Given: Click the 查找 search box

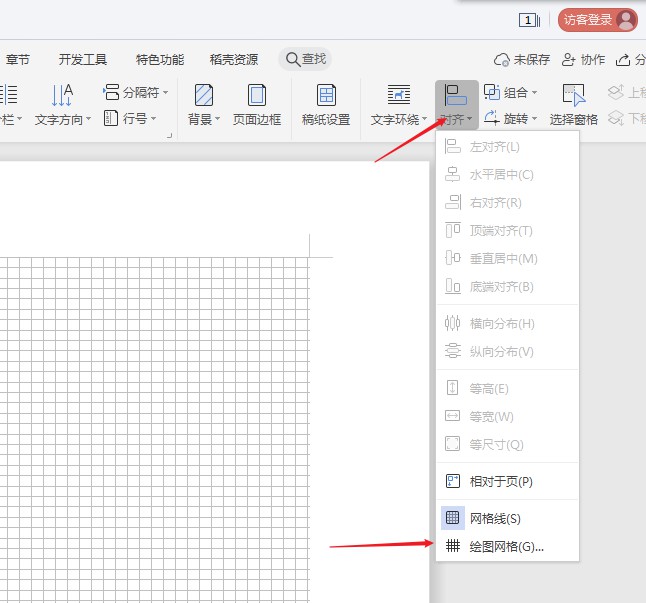Looking at the screenshot, I should [305, 59].
